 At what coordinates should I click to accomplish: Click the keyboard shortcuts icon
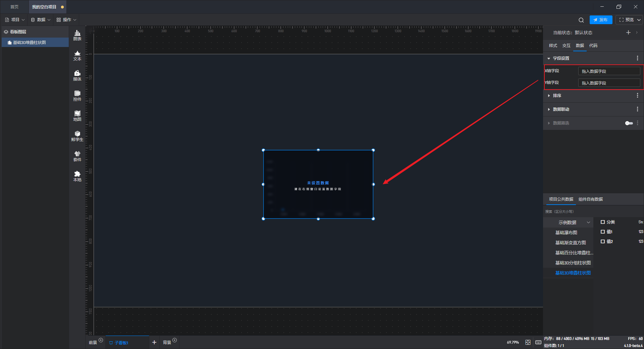pos(538,342)
